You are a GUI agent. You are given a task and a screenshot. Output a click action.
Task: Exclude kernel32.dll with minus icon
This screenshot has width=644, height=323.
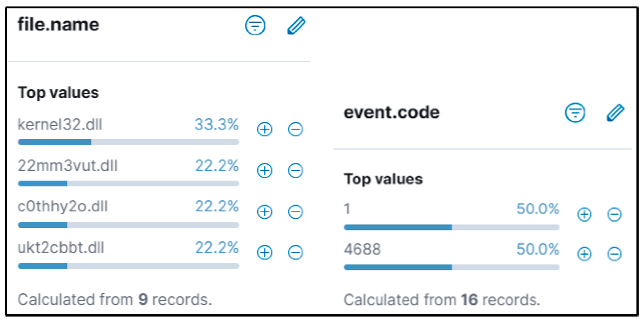[295, 129]
